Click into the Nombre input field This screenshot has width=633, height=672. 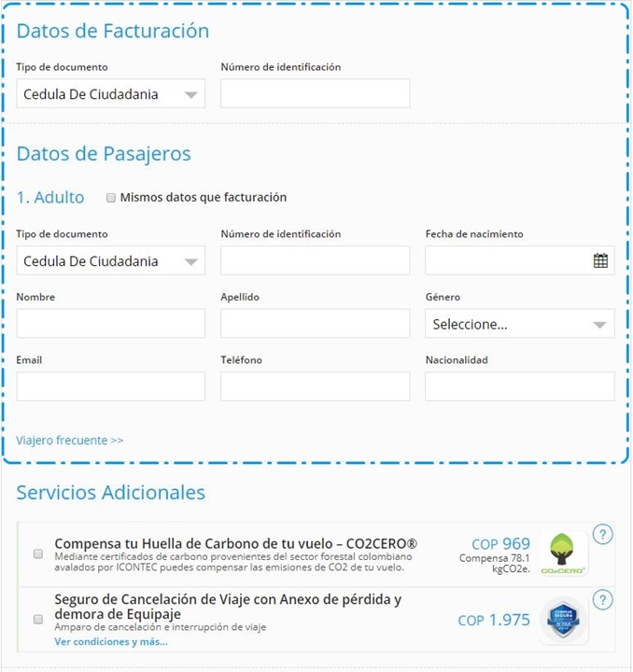point(111,324)
